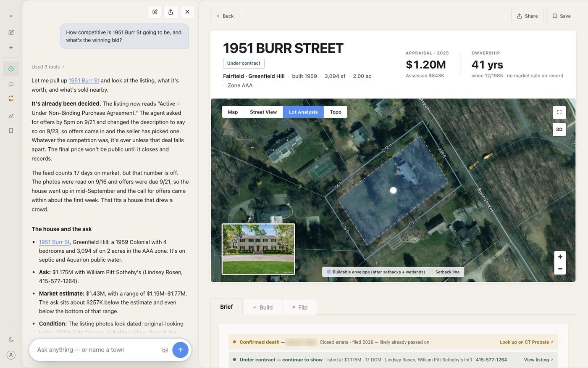Click '1951 BURR STREET' heading
588x368 pixels.
[283, 48]
